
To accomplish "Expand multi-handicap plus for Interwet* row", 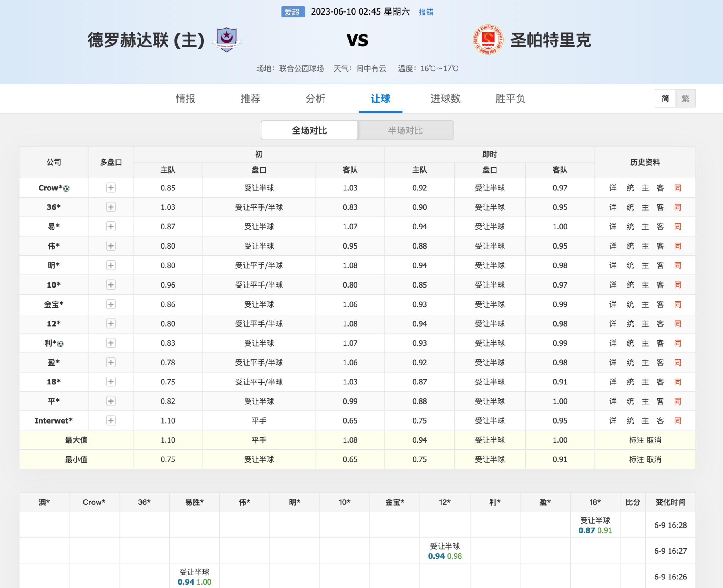I will [x=111, y=421].
